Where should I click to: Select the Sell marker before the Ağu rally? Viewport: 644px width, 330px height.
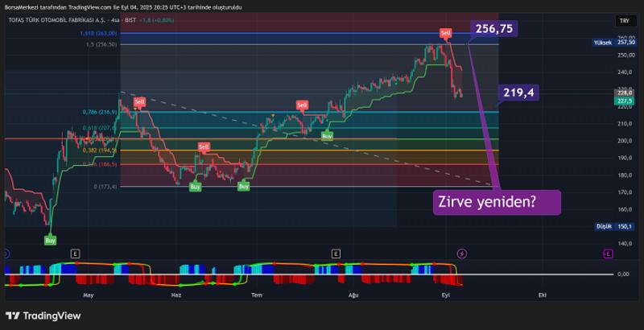[303, 105]
